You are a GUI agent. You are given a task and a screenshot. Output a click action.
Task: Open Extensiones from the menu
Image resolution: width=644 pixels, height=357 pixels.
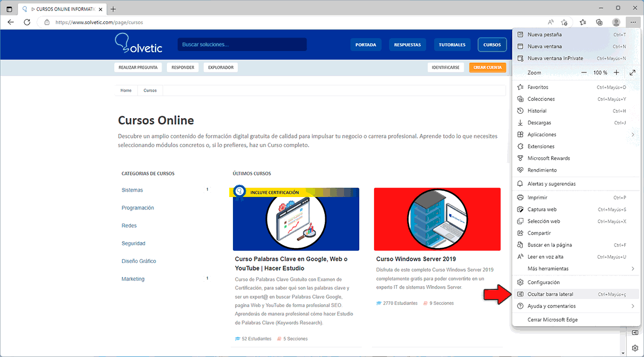point(576,146)
